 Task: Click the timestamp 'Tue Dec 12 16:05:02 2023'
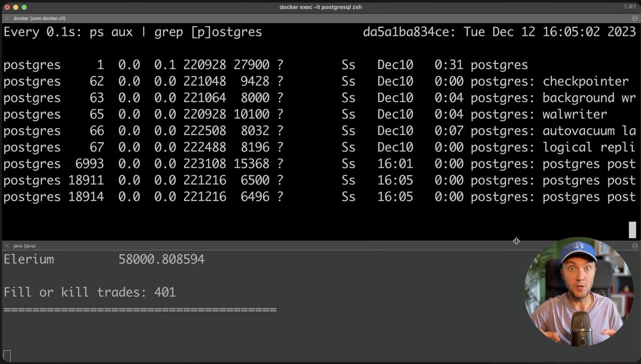point(550,32)
